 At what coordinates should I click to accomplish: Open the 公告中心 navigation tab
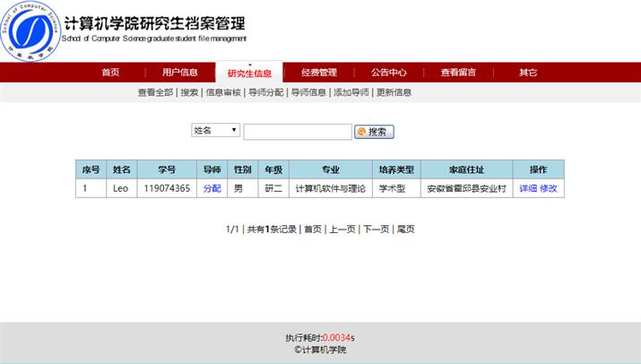pyautogui.click(x=389, y=73)
